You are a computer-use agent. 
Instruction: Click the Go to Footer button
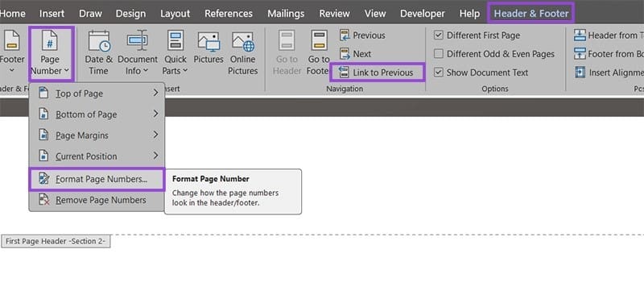[318, 52]
